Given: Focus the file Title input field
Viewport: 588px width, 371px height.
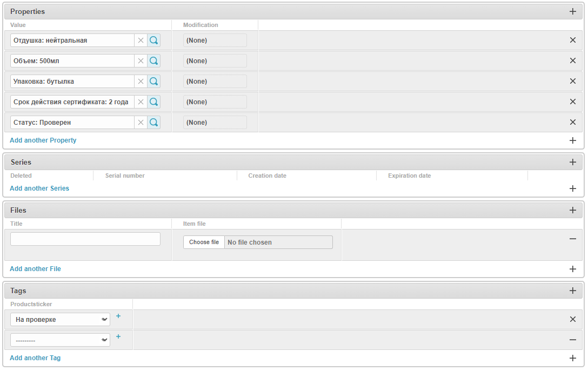Looking at the screenshot, I should (85, 239).
